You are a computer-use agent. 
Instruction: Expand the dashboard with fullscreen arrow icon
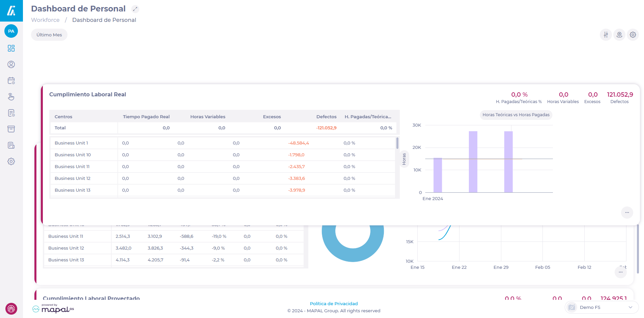click(135, 9)
